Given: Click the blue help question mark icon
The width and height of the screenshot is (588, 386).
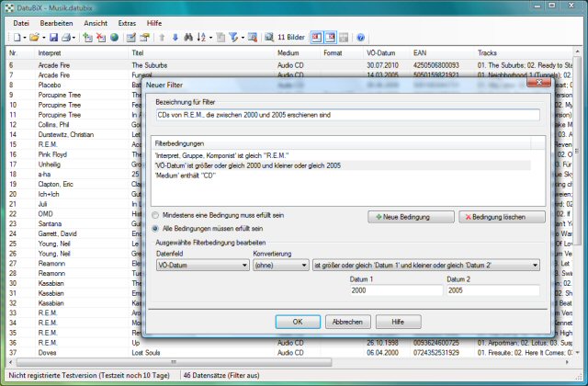Looking at the screenshot, I should 361,38.
